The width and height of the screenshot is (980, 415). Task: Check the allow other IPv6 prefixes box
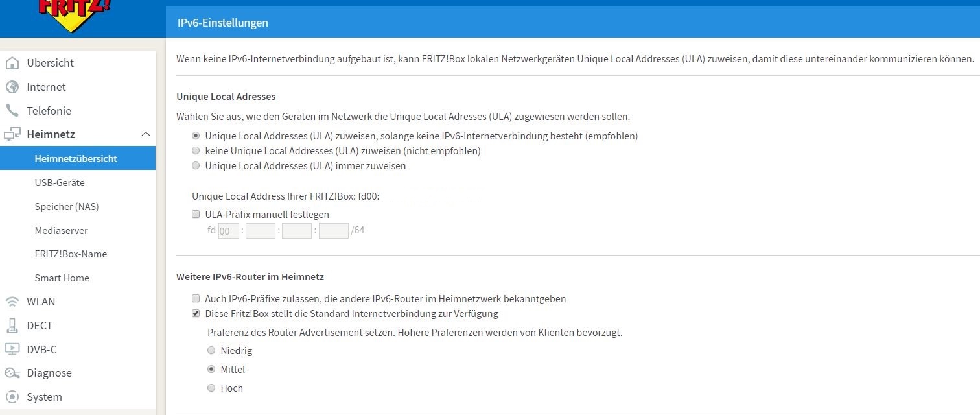(196, 299)
